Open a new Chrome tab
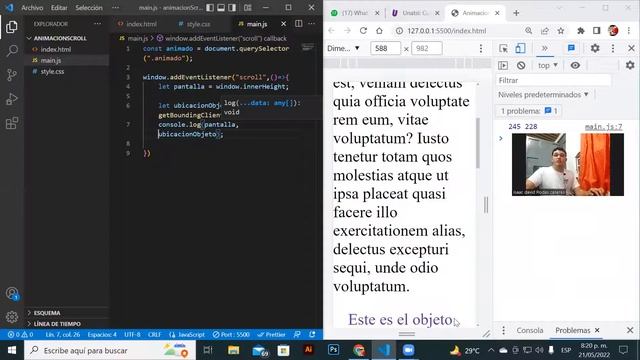Screen dimensions: 640x360 [516, 13]
